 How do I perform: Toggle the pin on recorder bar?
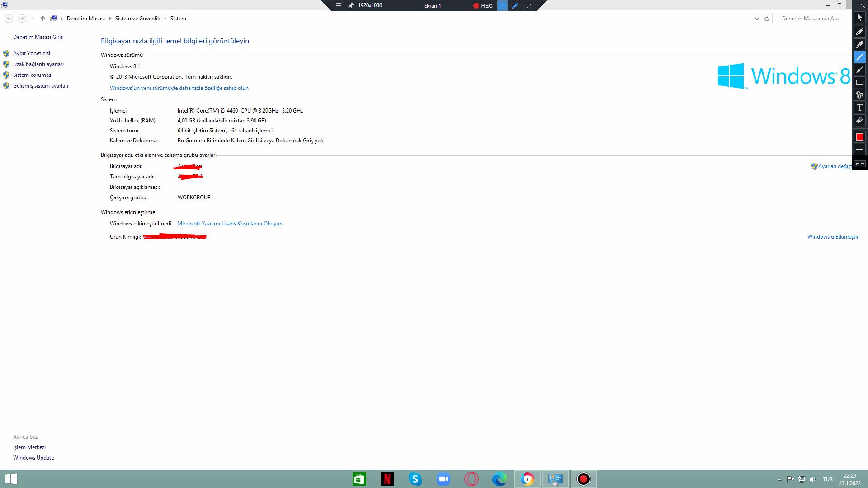click(x=350, y=6)
